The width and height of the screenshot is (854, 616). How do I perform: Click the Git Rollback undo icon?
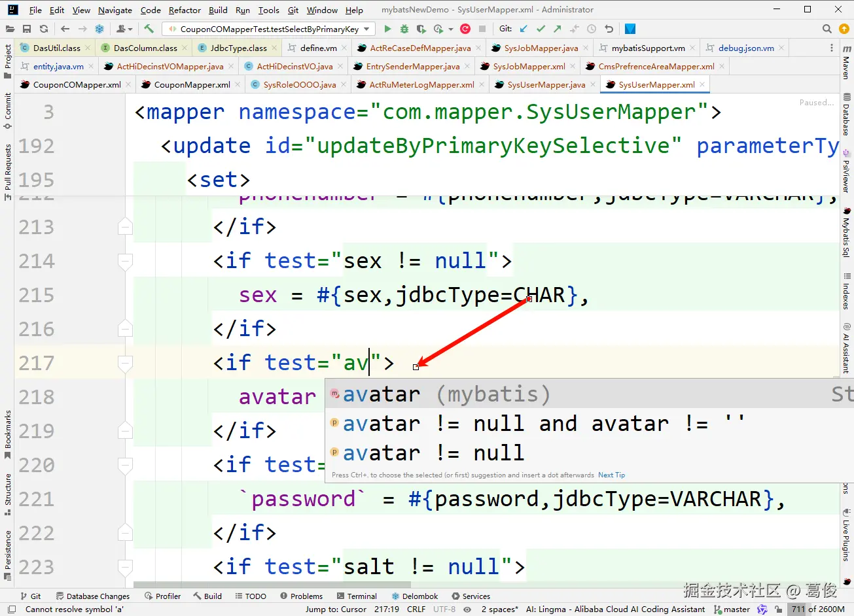609,29
